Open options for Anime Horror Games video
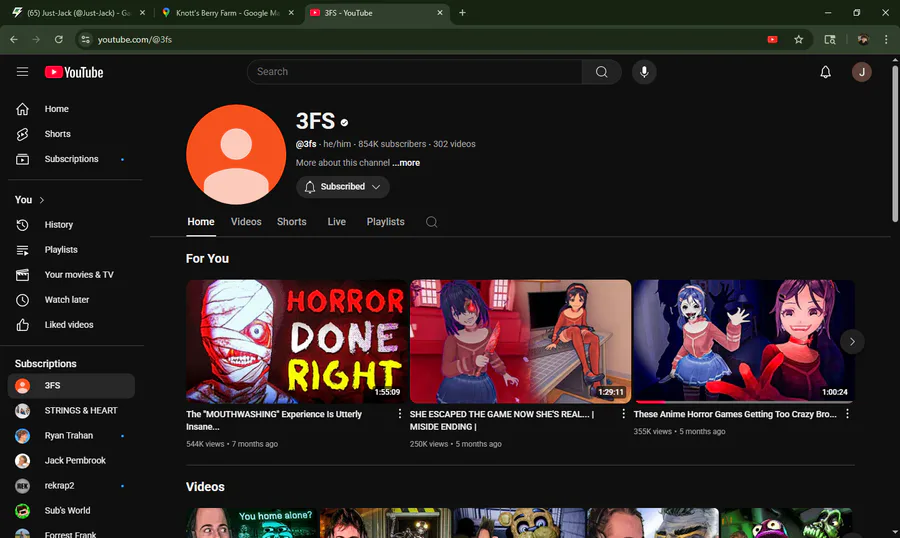Viewport: 900px width, 538px height. [x=847, y=413]
